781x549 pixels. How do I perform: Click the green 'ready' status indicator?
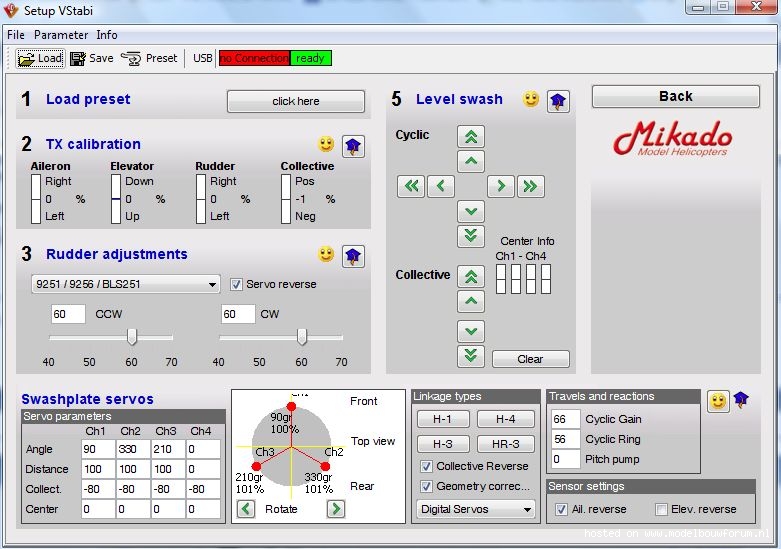point(310,58)
